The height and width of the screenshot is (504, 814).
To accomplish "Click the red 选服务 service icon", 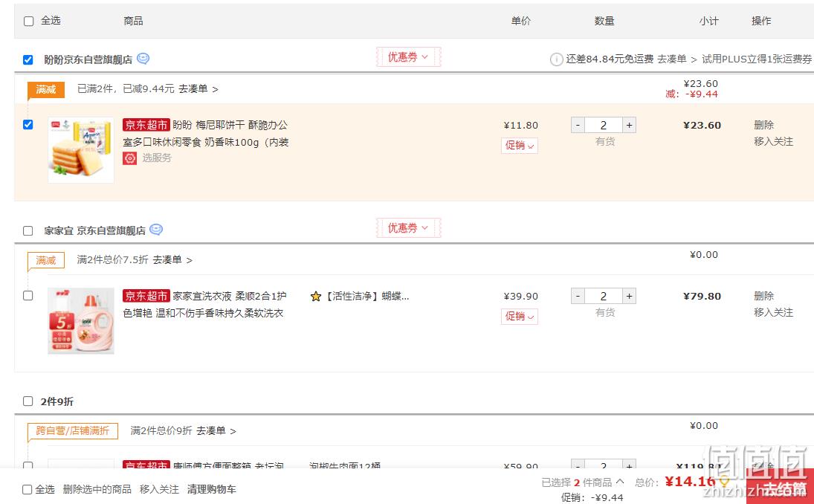I will tap(130, 158).
